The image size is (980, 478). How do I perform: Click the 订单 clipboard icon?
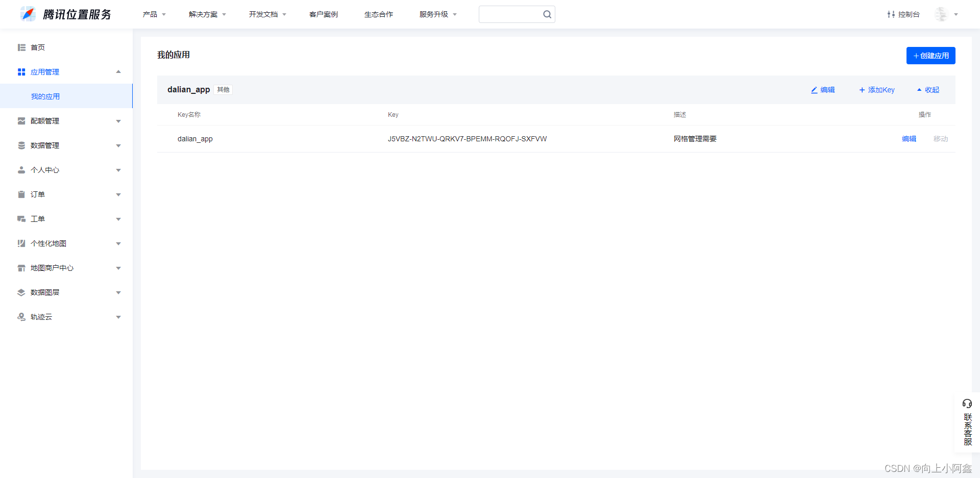click(x=21, y=194)
